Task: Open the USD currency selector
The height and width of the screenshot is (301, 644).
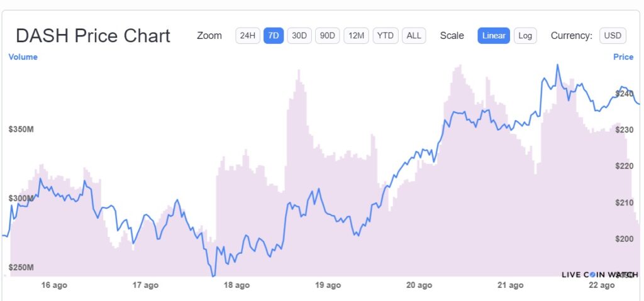Action: coord(613,36)
